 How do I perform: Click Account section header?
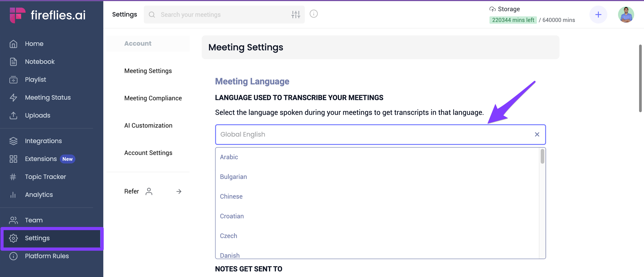click(x=138, y=44)
